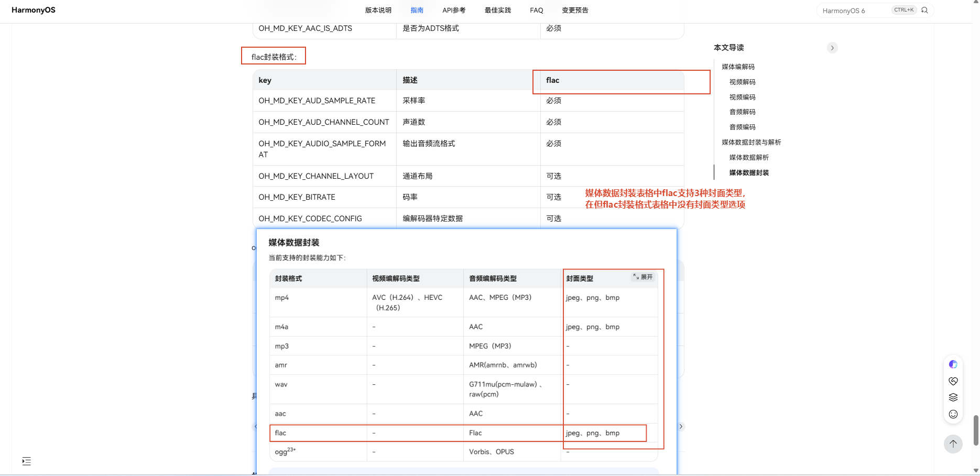Open the smiley feedback icon
Viewport: 980px width, 476px height.
[953, 414]
